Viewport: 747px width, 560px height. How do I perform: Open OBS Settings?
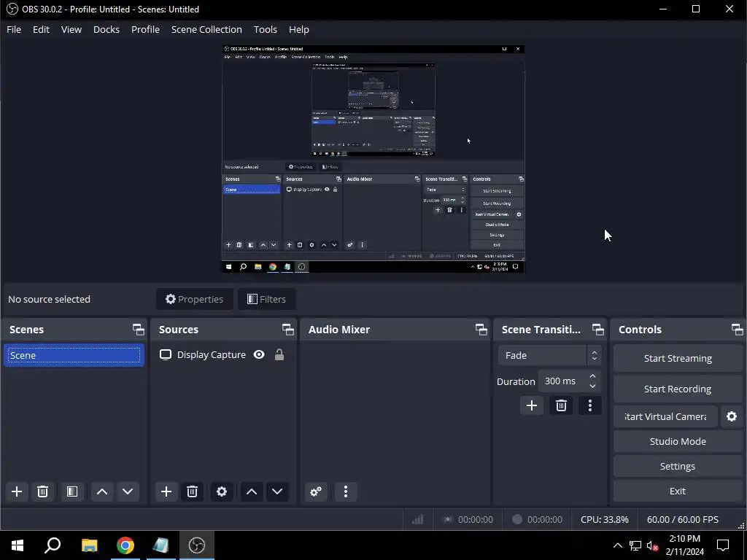click(678, 466)
